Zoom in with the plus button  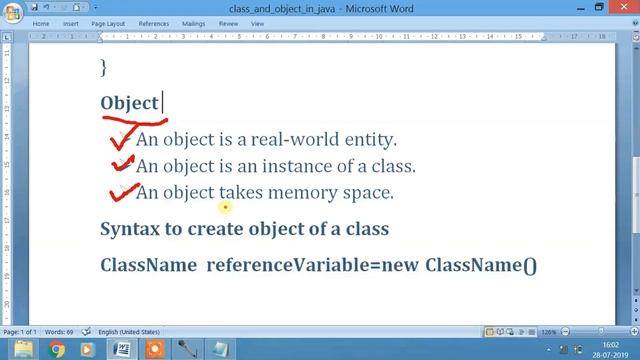(635, 331)
